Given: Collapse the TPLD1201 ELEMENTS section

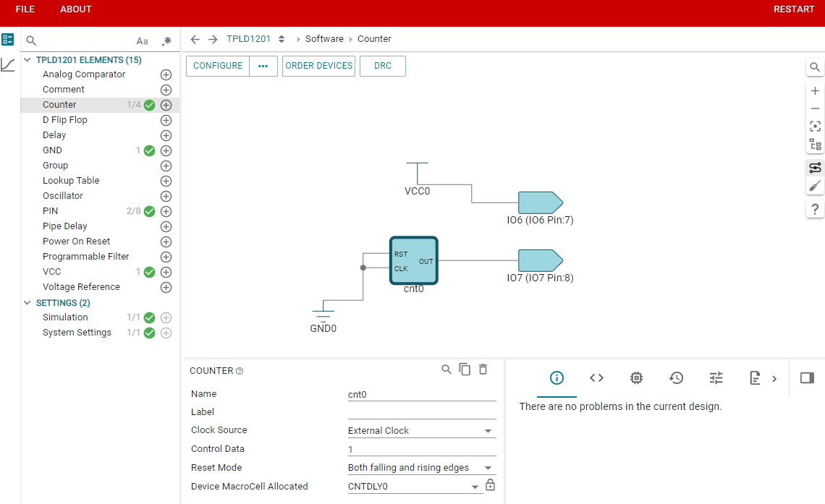Looking at the screenshot, I should [27, 60].
